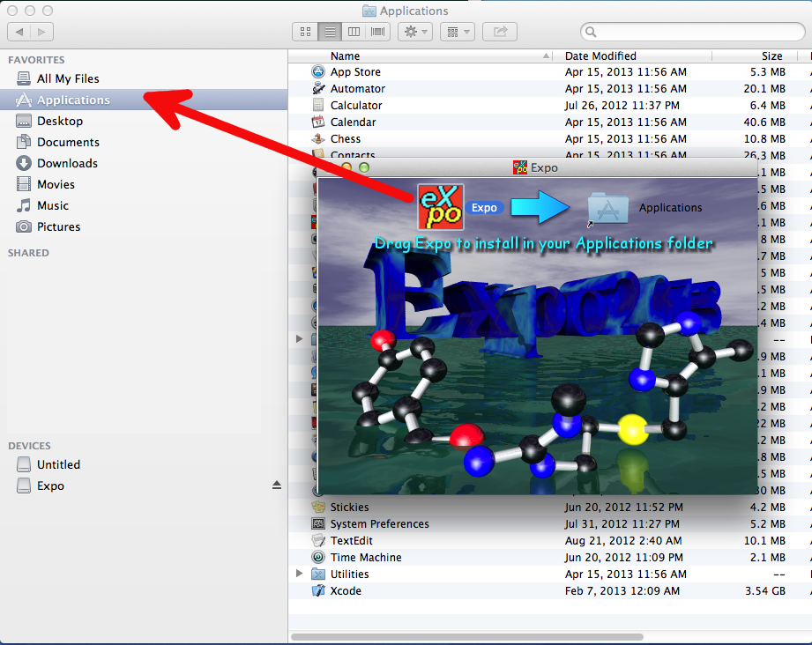Click the Applications label in Expo window
The image size is (812, 645).
pyautogui.click(x=670, y=208)
